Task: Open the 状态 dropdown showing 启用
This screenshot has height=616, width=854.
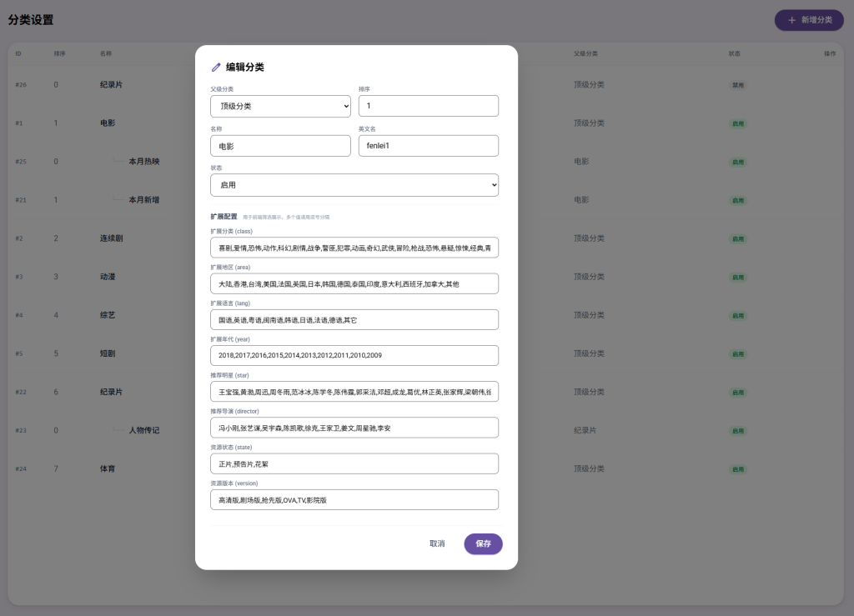Action: 354,184
